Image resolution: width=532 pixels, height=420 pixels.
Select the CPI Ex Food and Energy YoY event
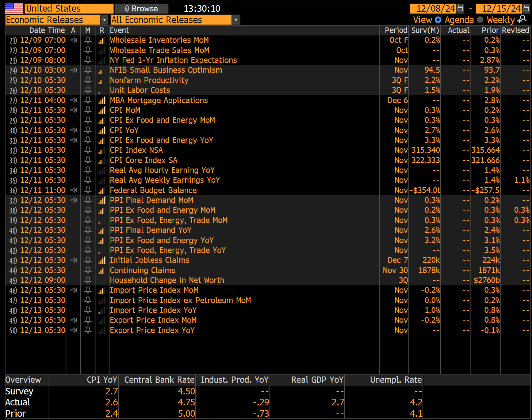click(x=162, y=140)
